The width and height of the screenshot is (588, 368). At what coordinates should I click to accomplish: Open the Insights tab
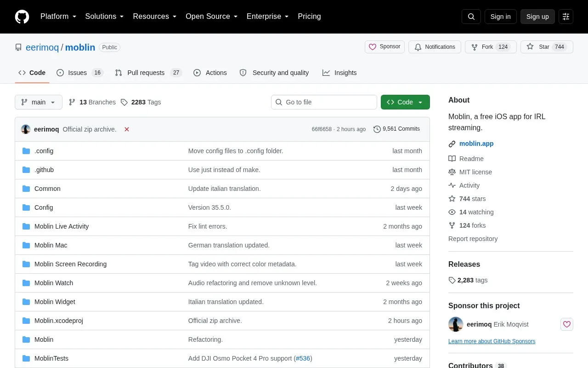coord(339,73)
